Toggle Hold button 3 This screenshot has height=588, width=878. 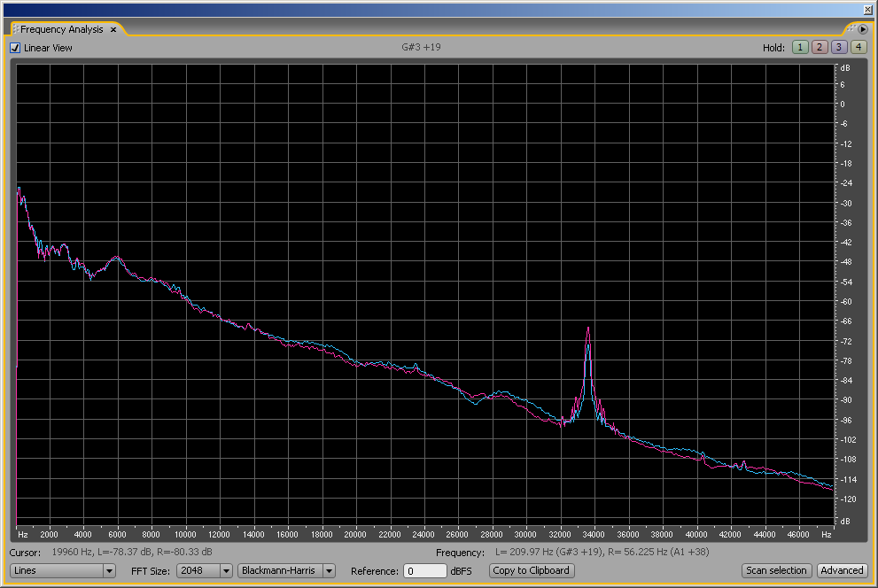pos(838,48)
